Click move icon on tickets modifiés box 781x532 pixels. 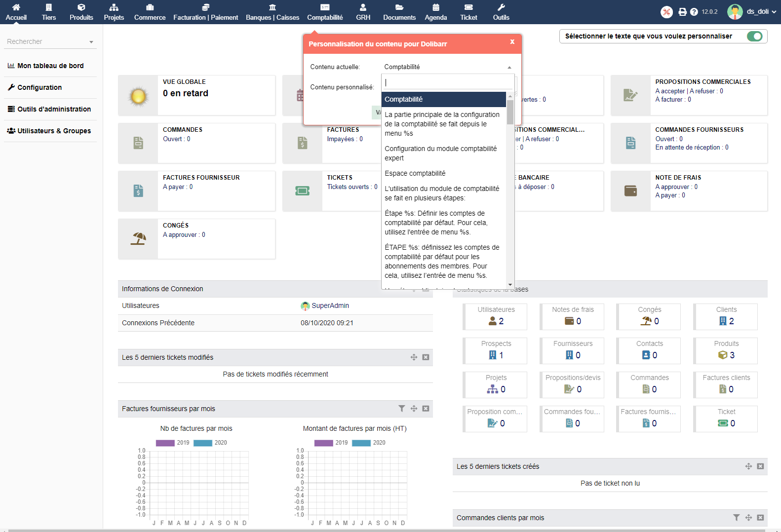414,357
